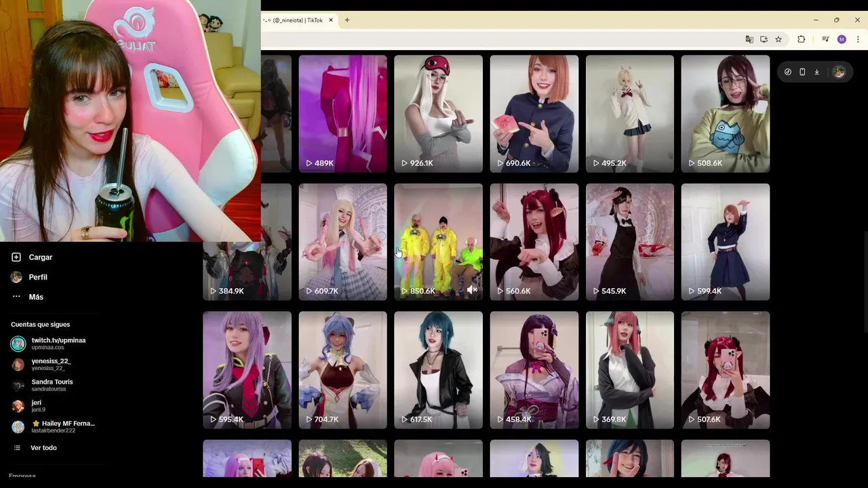Click the translate page icon
The image size is (868, 488).
[749, 39]
